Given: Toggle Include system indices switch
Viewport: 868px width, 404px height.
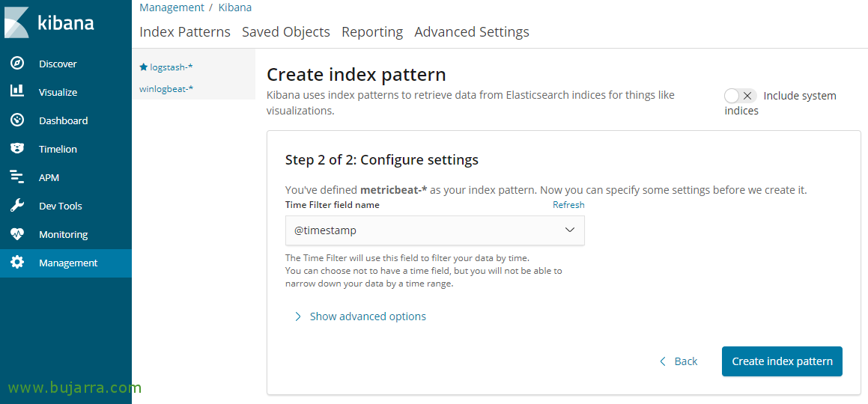Looking at the screenshot, I should coord(740,97).
